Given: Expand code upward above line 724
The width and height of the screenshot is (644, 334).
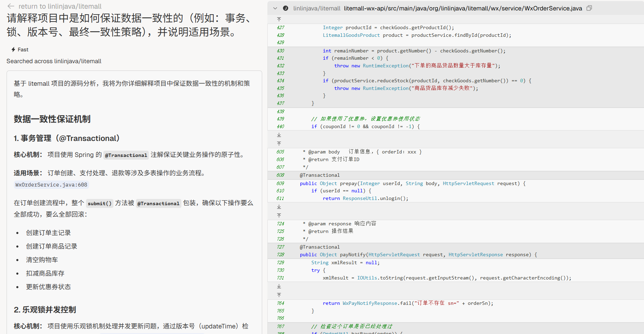Looking at the screenshot, I should pos(279,215).
